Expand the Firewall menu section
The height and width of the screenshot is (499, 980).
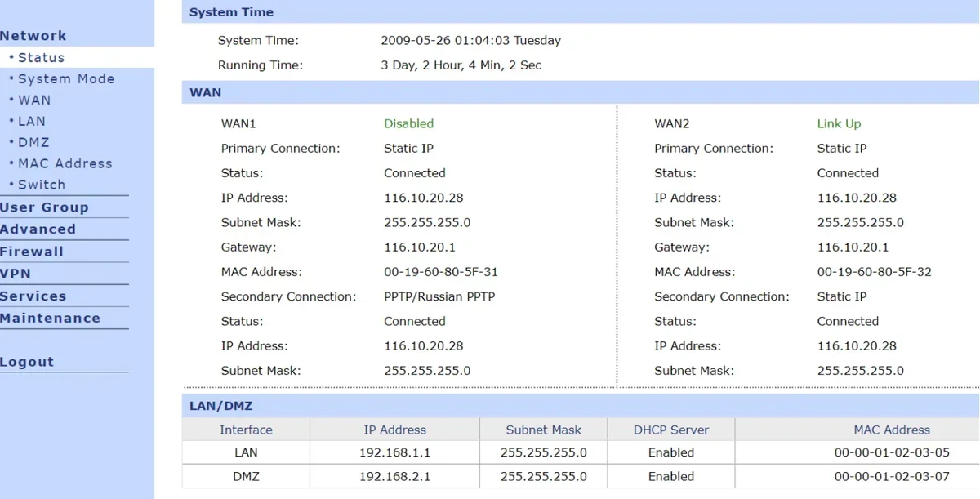(32, 252)
